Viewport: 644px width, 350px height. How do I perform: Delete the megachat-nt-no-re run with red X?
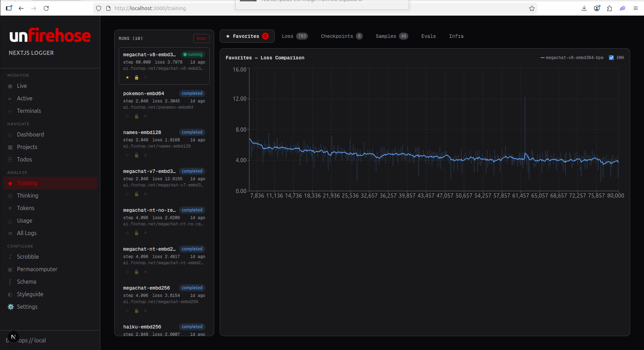pyautogui.click(x=145, y=233)
